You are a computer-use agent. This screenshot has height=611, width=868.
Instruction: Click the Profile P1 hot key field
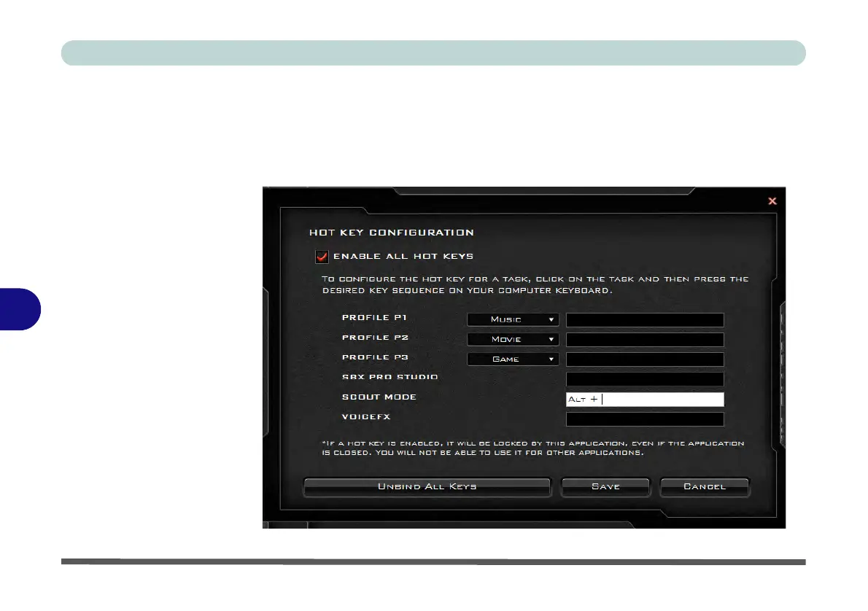(645, 320)
